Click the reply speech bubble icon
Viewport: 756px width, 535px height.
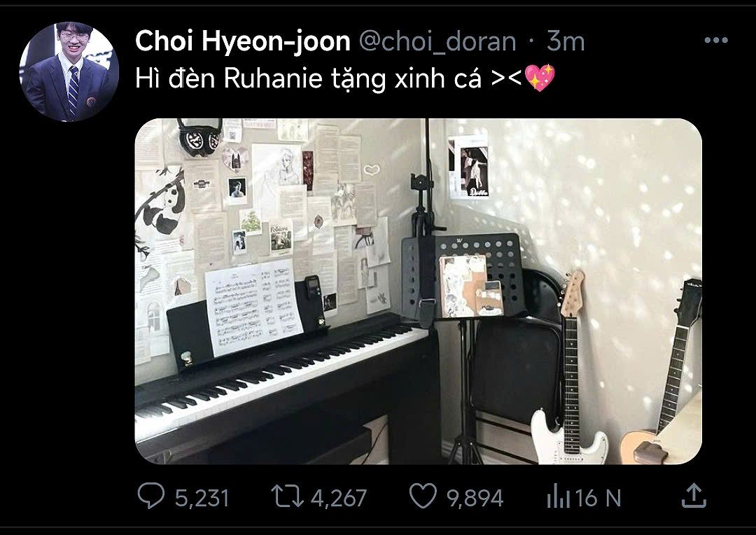click(151, 496)
